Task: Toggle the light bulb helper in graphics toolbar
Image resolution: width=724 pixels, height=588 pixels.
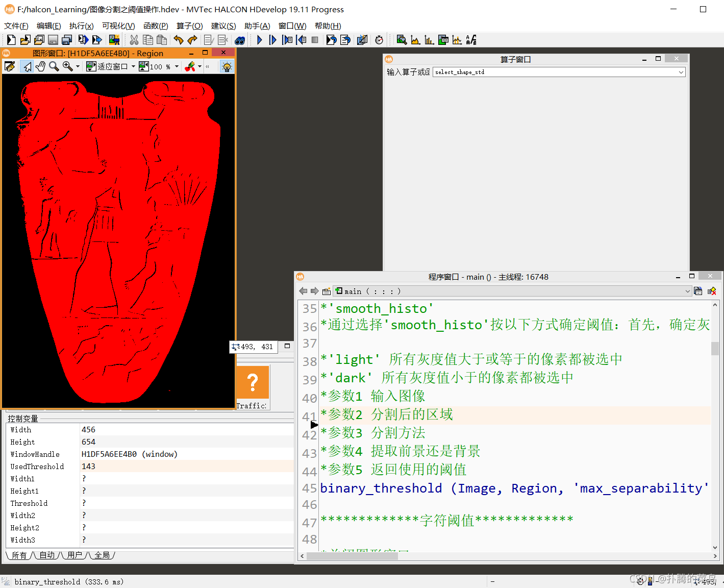Action: click(x=227, y=66)
